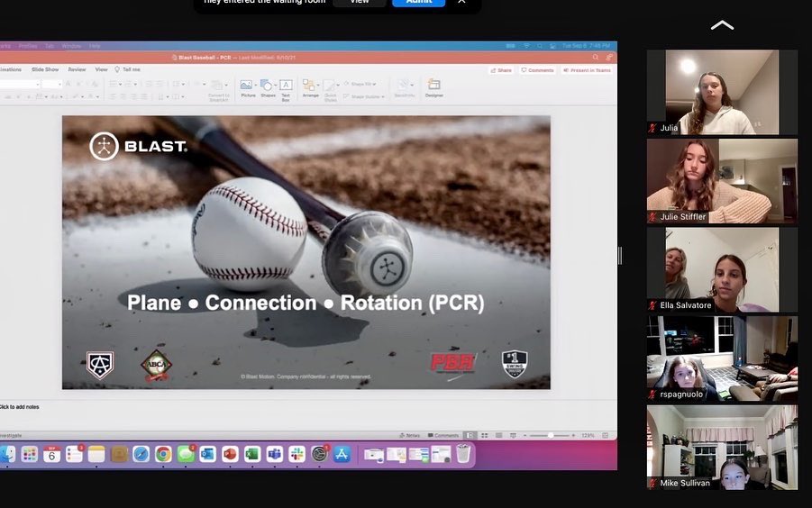Expand the Quick Styles dropdown arrow
This screenshot has width=812, height=508.
(338, 85)
